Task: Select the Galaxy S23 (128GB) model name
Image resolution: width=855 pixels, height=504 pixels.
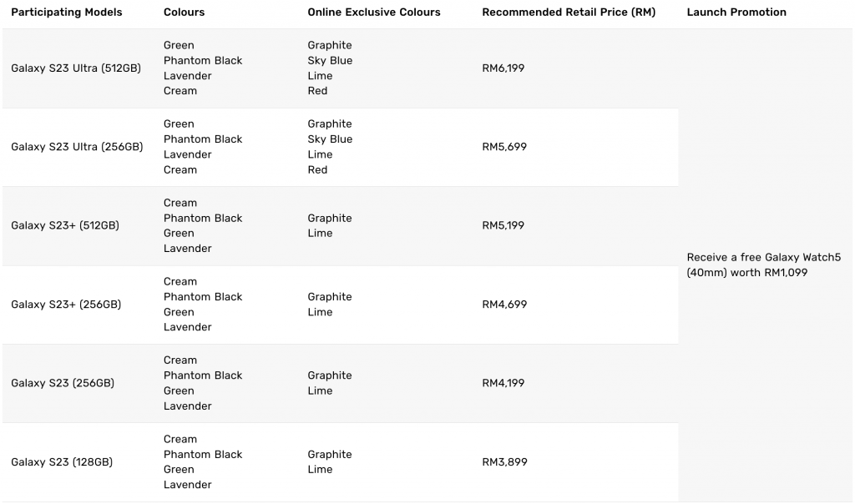Action: pos(62,462)
